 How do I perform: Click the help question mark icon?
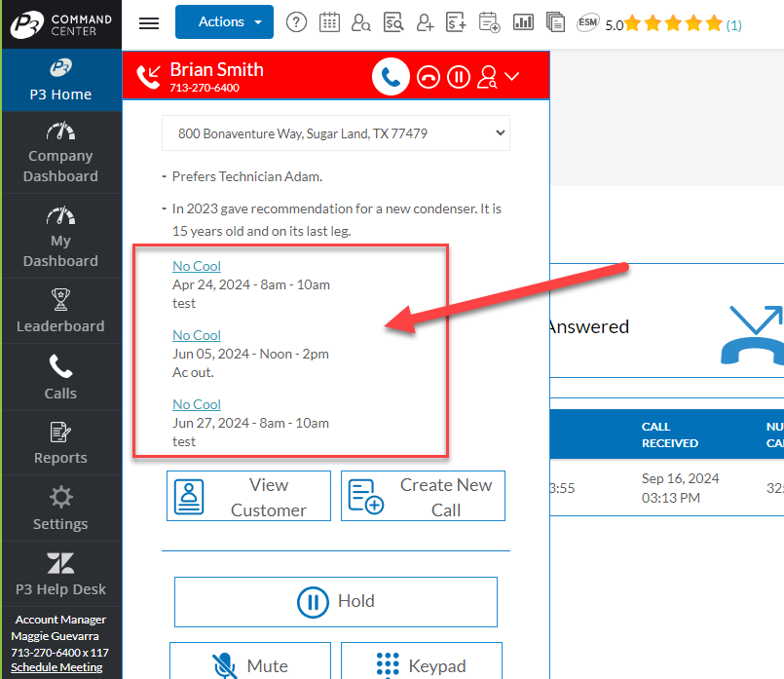296,22
